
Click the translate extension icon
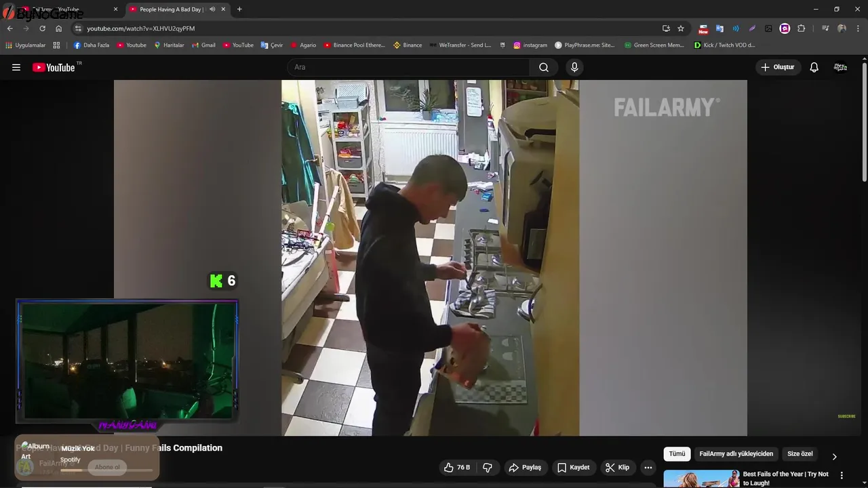pyautogui.click(x=719, y=28)
